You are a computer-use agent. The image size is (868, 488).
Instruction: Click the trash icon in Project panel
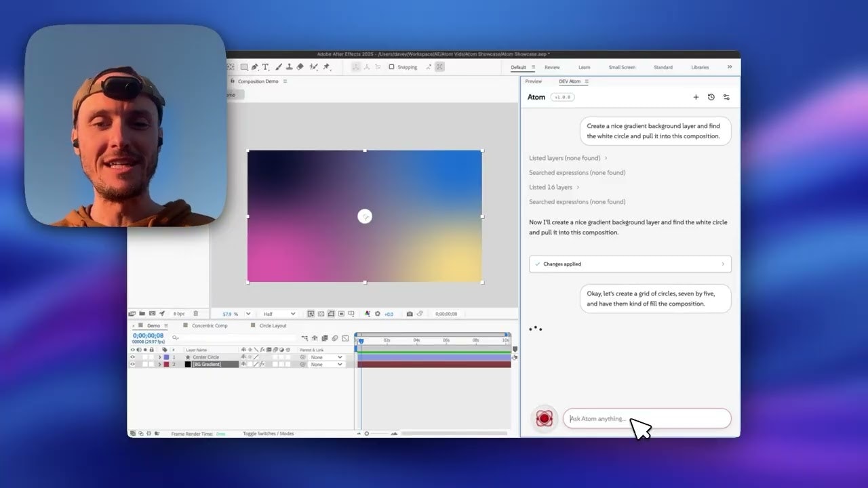196,314
